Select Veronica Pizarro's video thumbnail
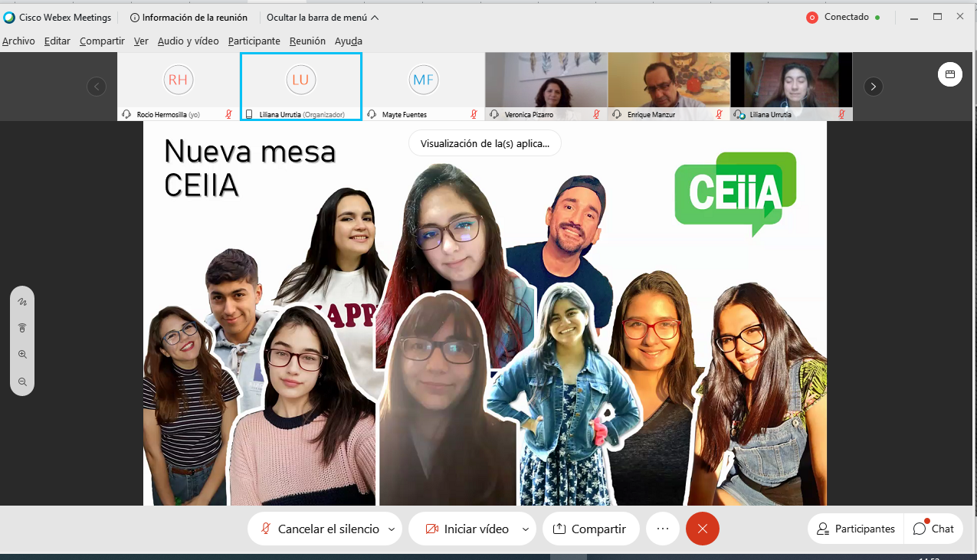The image size is (977, 560). click(x=546, y=82)
